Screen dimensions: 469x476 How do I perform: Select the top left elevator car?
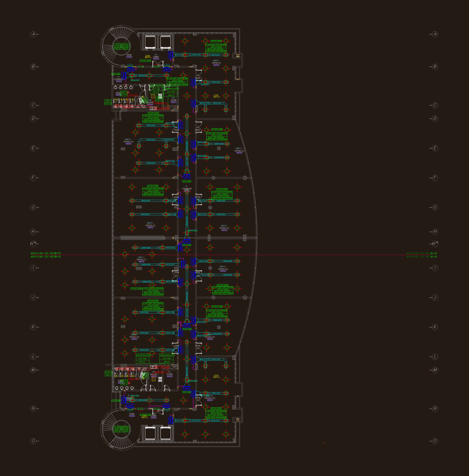pos(150,42)
